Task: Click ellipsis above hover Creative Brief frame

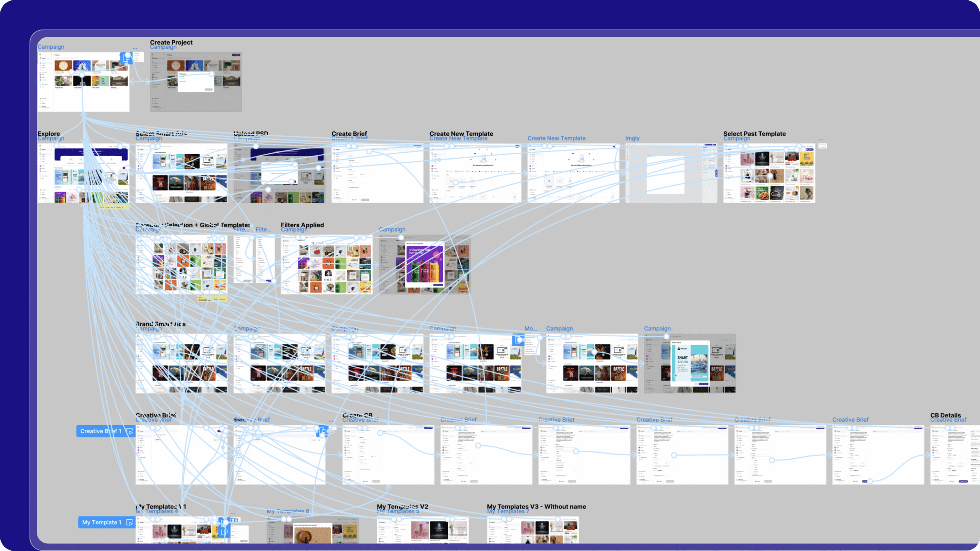Action: pos(331,421)
